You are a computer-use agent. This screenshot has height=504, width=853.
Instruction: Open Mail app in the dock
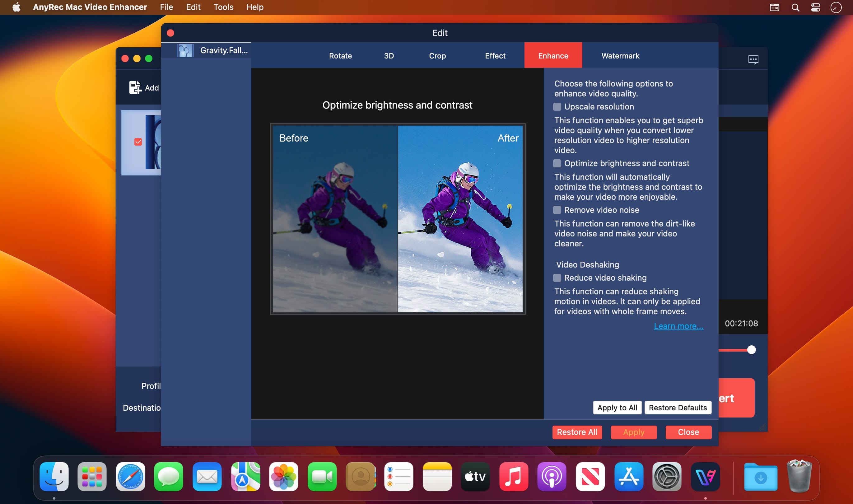pos(207,477)
